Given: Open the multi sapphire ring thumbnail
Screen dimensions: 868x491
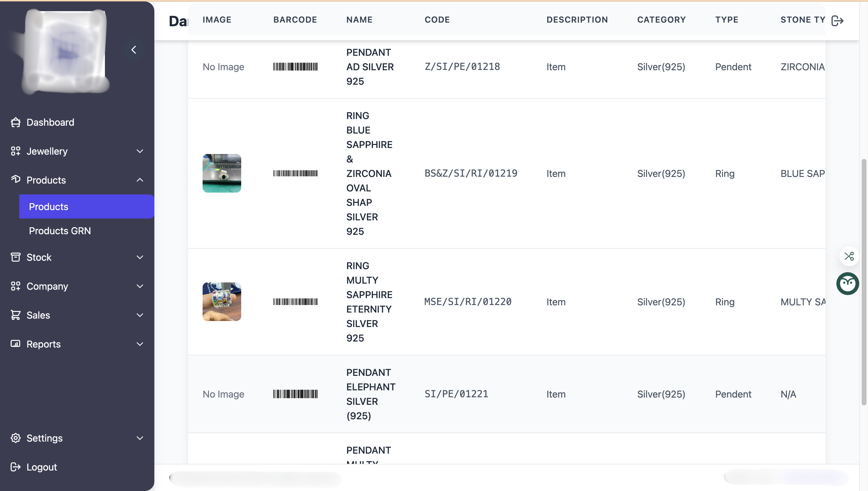Looking at the screenshot, I should click(222, 301).
